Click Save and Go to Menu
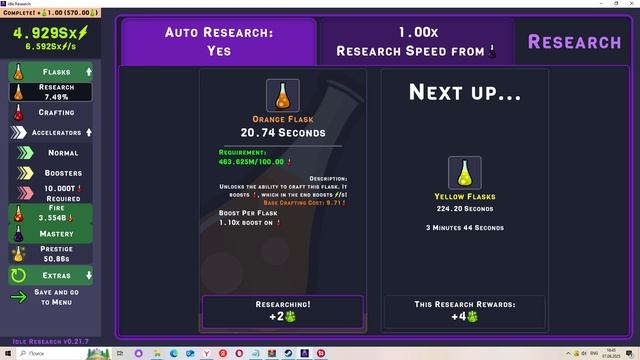The height and width of the screenshot is (360, 640). tap(50, 297)
